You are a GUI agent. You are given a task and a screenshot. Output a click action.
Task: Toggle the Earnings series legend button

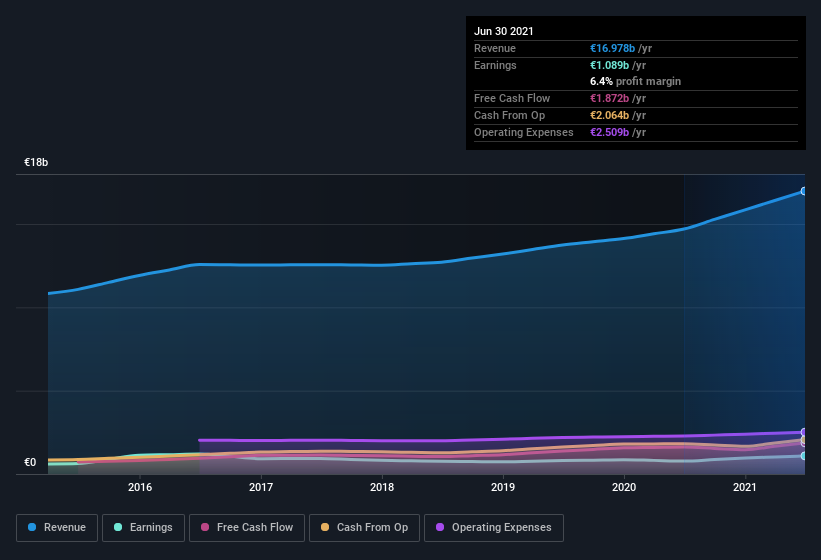[x=143, y=528]
